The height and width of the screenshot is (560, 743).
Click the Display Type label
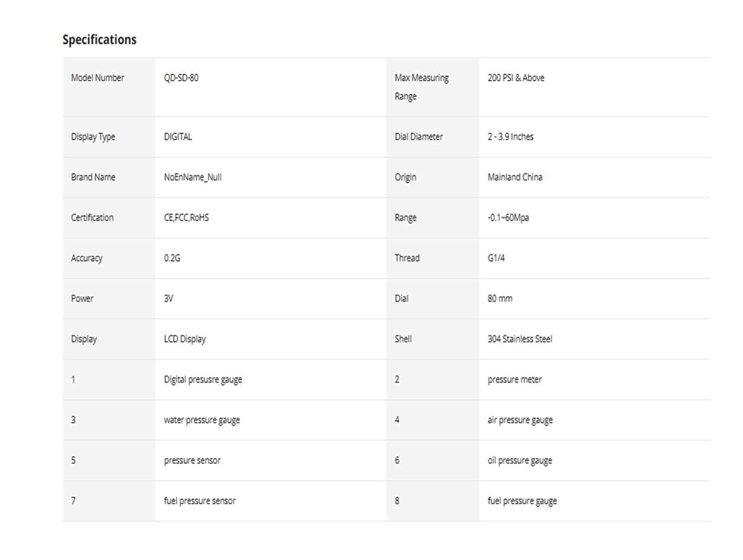[93, 137]
